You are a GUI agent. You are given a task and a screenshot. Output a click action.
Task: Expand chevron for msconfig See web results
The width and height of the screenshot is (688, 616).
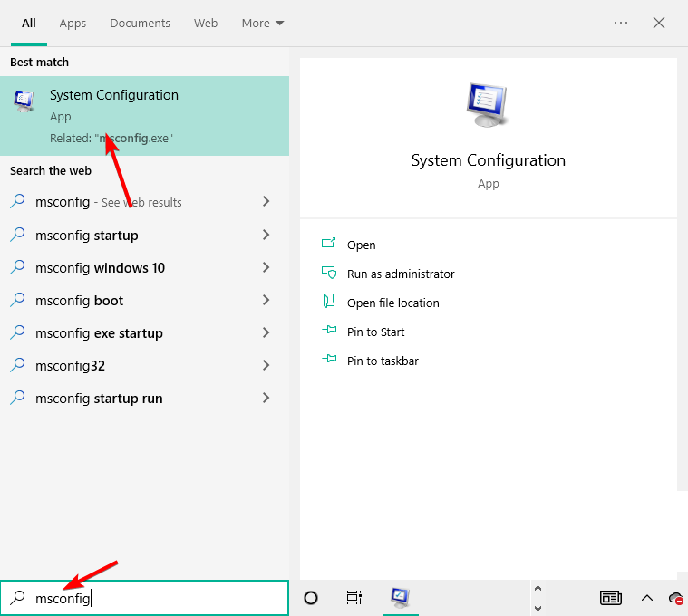pos(266,201)
